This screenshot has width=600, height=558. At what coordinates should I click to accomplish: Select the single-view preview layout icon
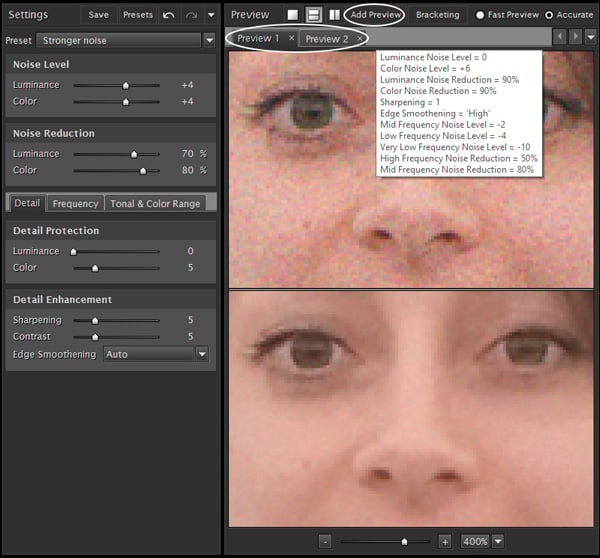point(292,15)
